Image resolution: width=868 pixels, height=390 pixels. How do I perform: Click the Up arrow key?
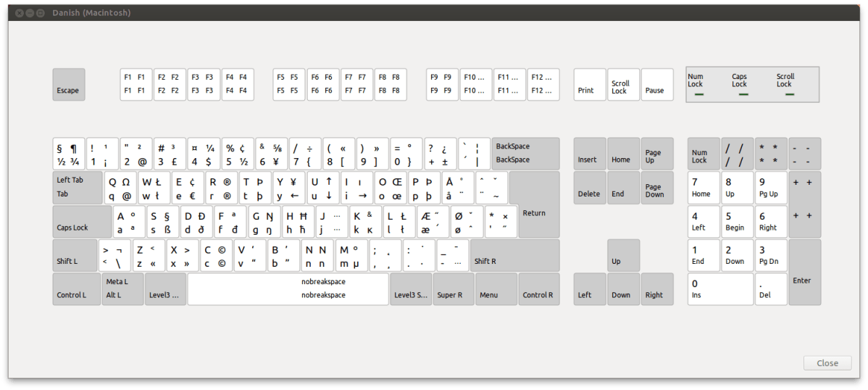click(624, 255)
